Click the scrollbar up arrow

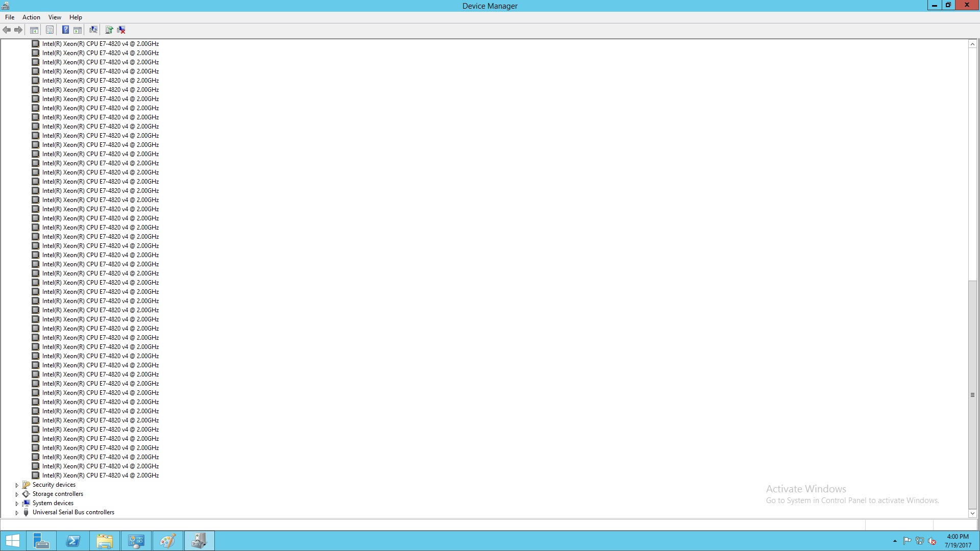(x=972, y=44)
